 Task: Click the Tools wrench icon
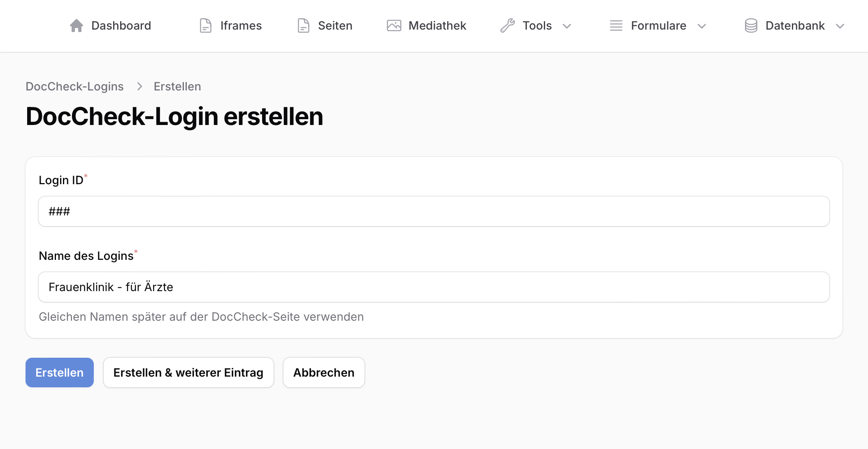tap(508, 25)
